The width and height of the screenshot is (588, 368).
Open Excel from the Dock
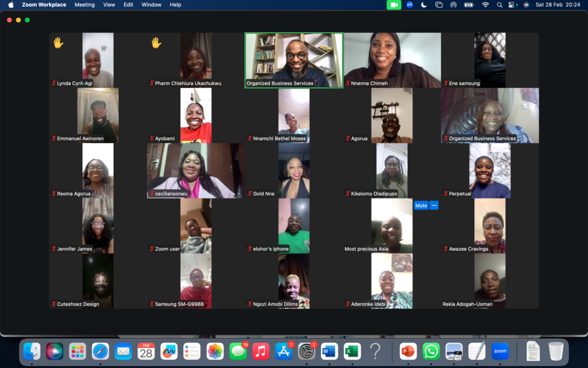tap(351, 351)
